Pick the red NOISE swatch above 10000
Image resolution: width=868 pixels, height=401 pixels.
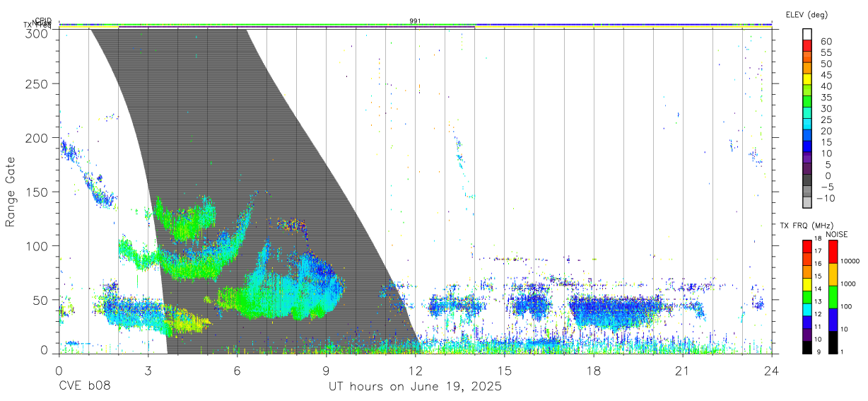tap(833, 250)
